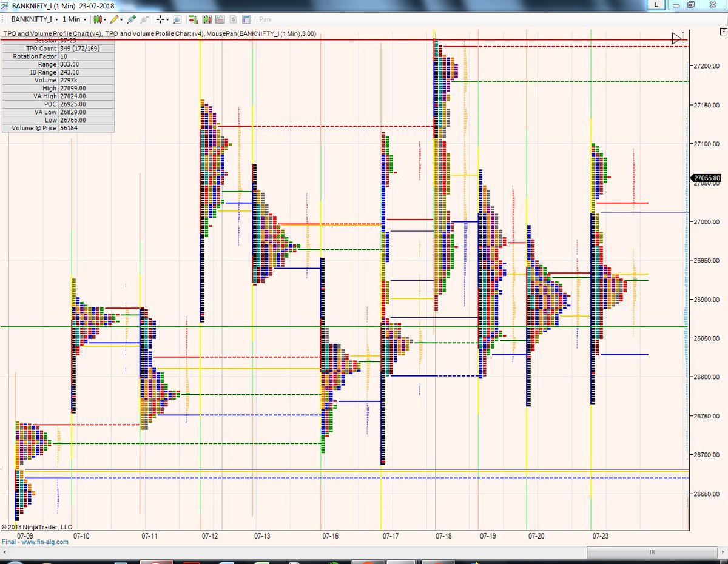Image resolution: width=728 pixels, height=564 pixels.
Task: Click the Range 333.00 row
Action: coord(58,64)
